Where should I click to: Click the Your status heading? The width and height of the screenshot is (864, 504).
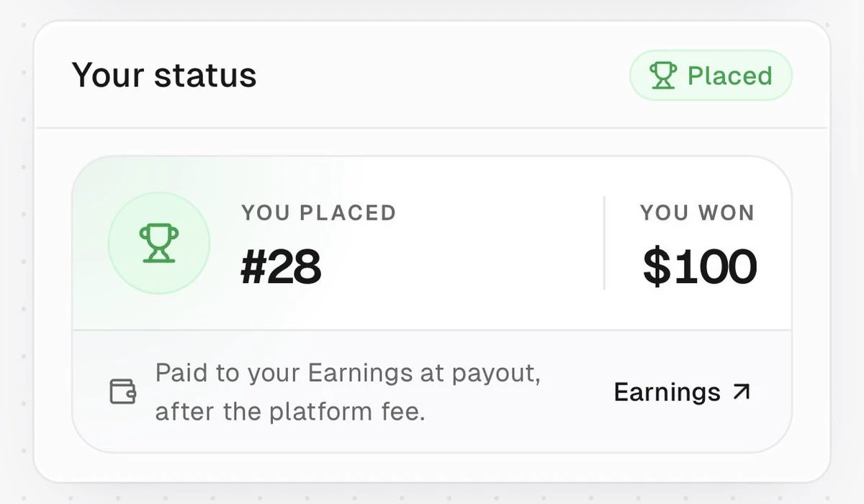164,75
